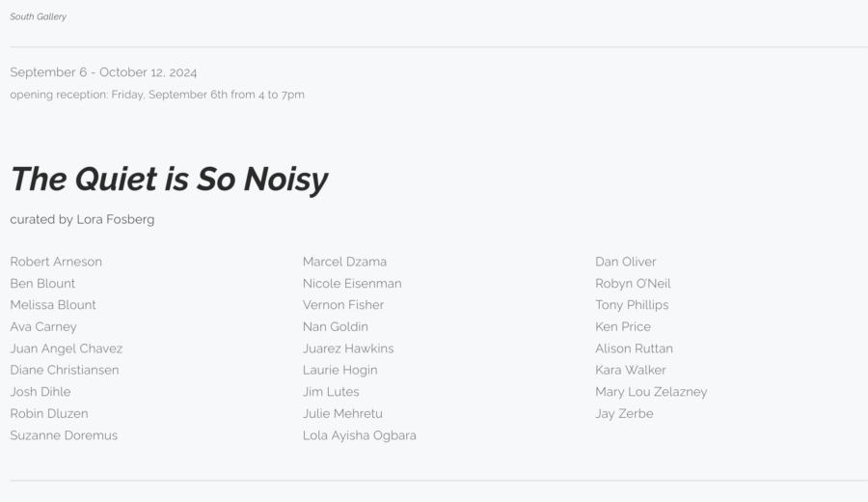Open Juan Angel Chavez link

click(67, 349)
